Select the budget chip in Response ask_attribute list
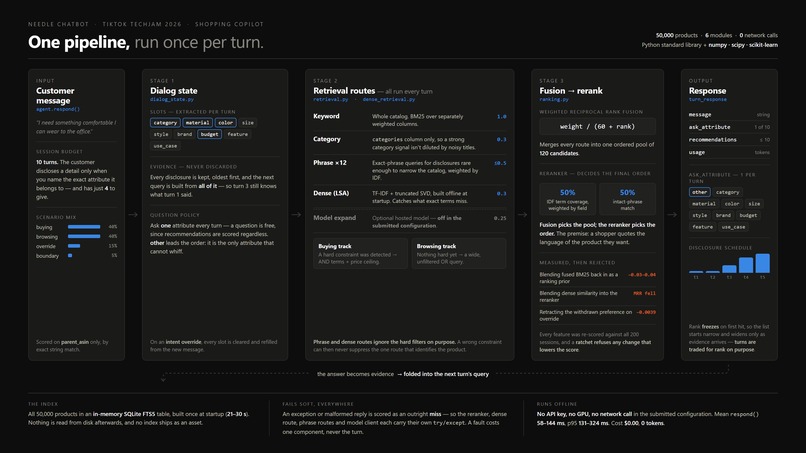This screenshot has height=453, width=806. tap(748, 215)
